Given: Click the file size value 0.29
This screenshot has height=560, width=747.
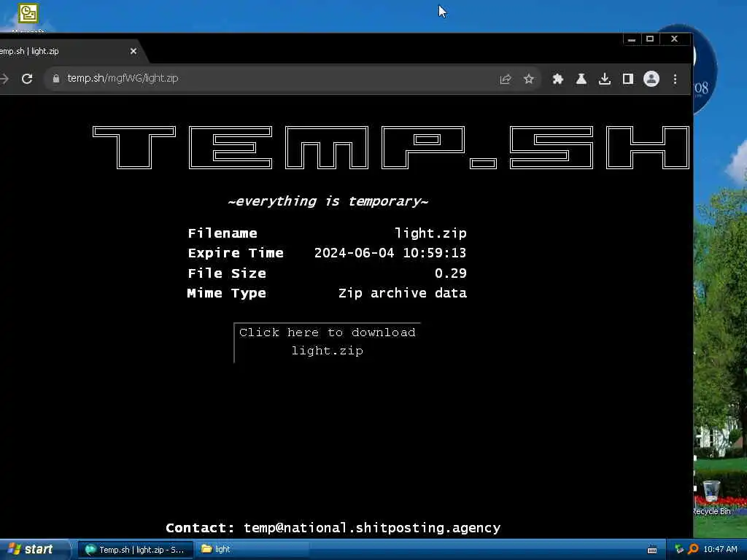Looking at the screenshot, I should click(451, 273).
